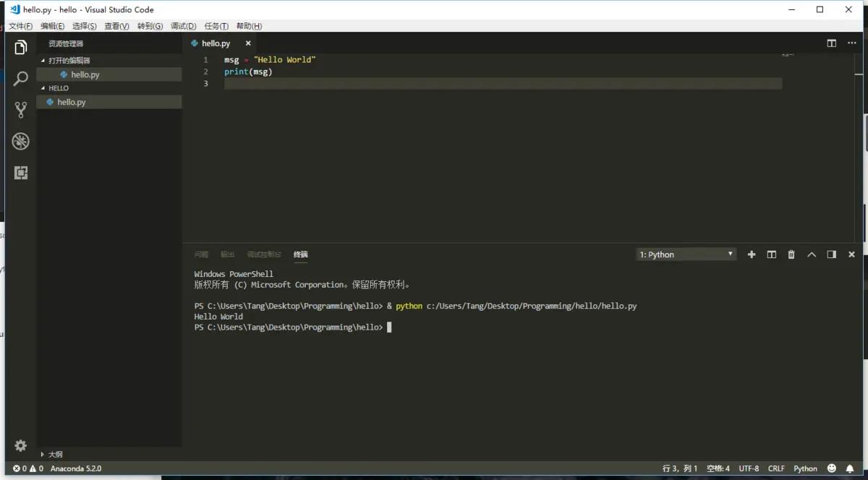Create new terminal with plus icon

[752, 254]
